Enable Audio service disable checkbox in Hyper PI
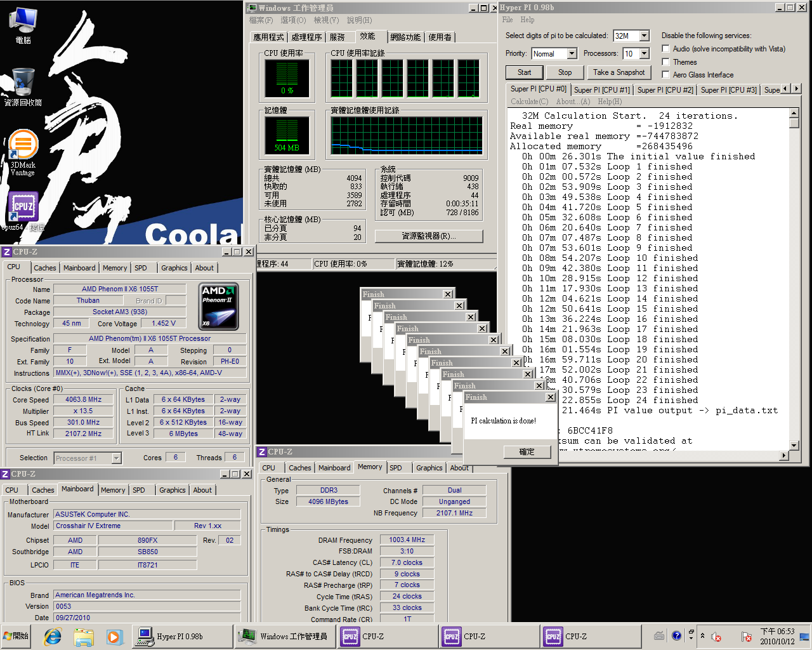The width and height of the screenshot is (812, 650). coord(665,49)
